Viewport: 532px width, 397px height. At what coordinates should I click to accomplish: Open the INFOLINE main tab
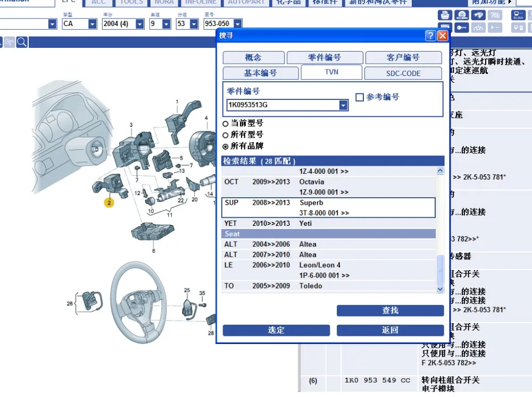click(201, 3)
